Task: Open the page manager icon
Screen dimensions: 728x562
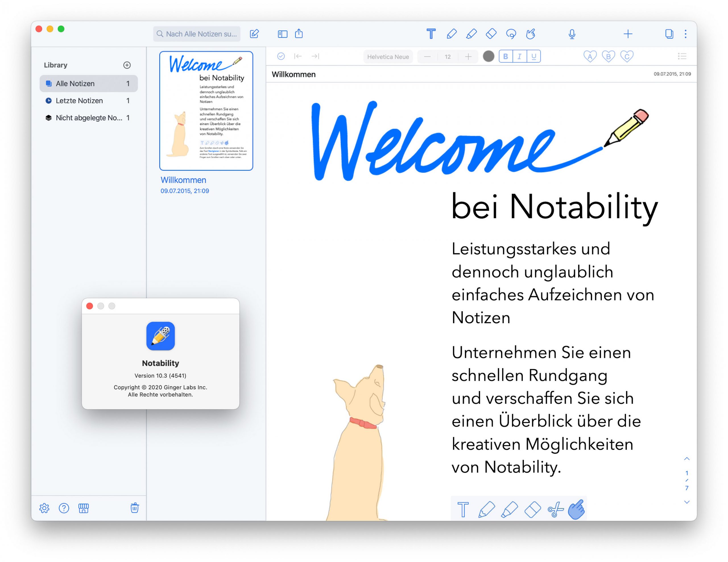Action: pos(669,34)
